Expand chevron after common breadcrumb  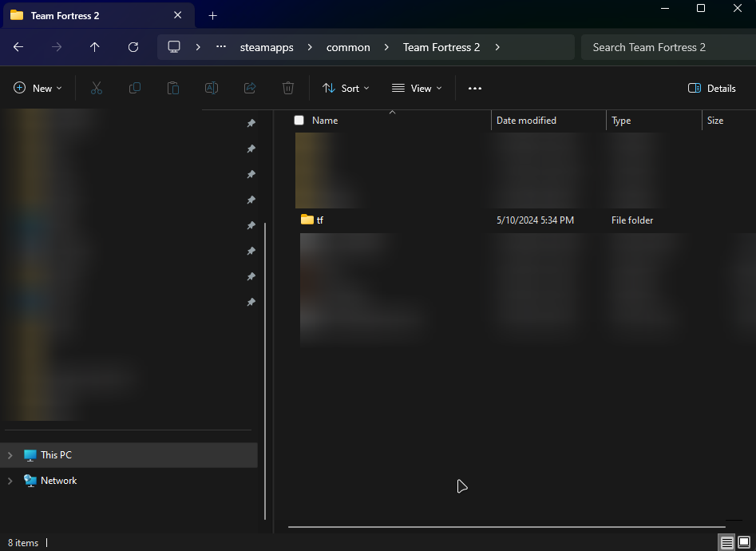click(x=386, y=47)
